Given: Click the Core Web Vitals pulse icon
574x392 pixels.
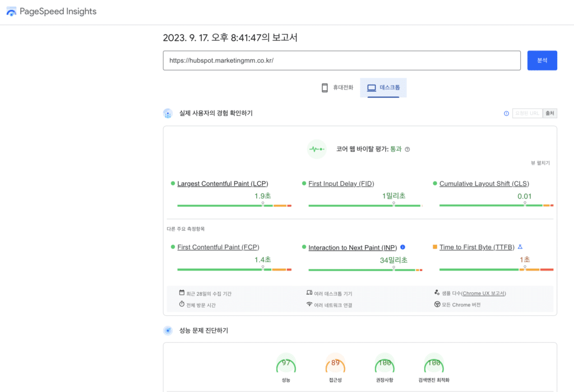Looking at the screenshot, I should click(317, 149).
